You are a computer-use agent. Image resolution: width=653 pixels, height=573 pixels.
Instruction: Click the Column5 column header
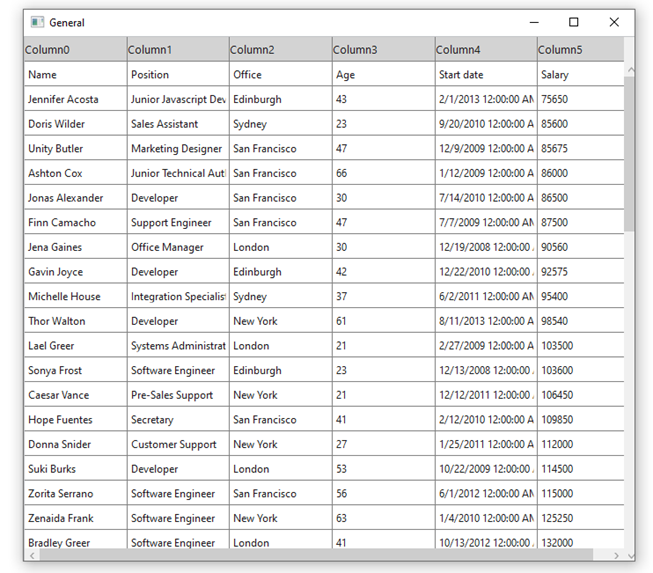(x=580, y=50)
